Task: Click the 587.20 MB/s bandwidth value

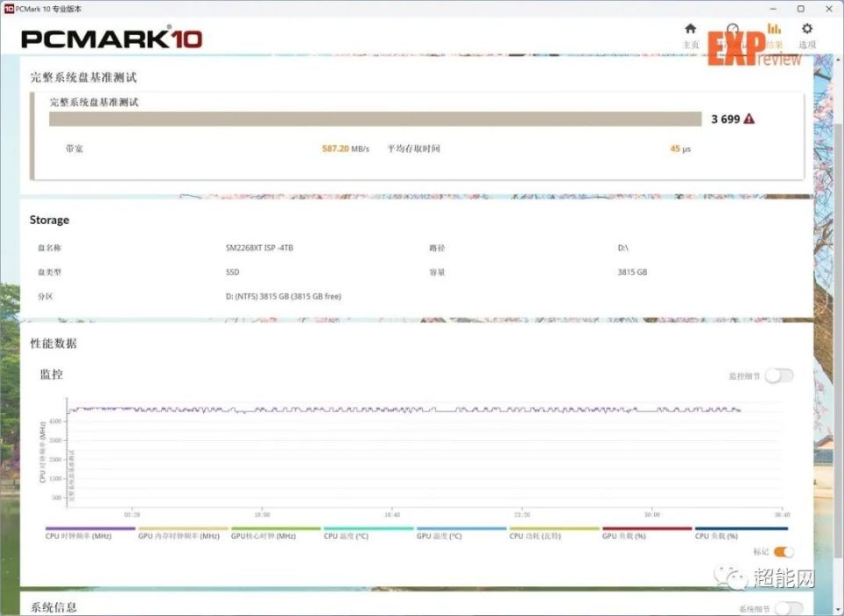Action: click(x=346, y=149)
